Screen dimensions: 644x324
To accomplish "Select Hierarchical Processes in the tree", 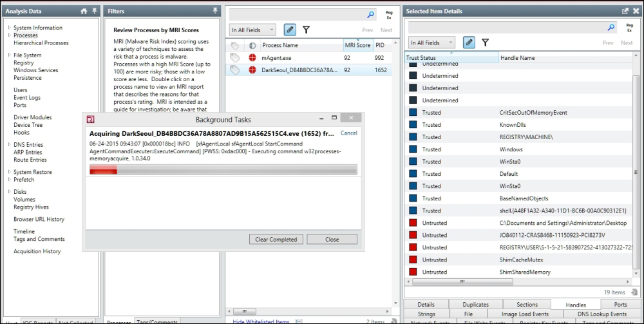I will (41, 43).
